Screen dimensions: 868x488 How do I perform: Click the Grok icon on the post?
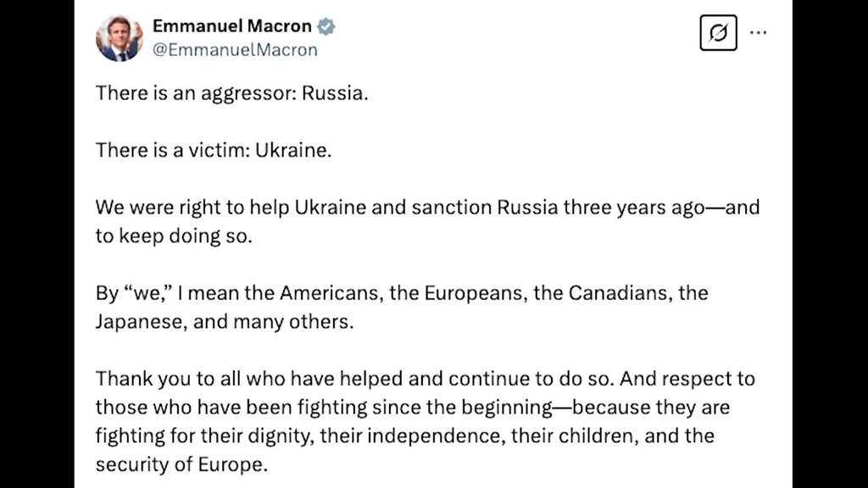click(x=718, y=33)
